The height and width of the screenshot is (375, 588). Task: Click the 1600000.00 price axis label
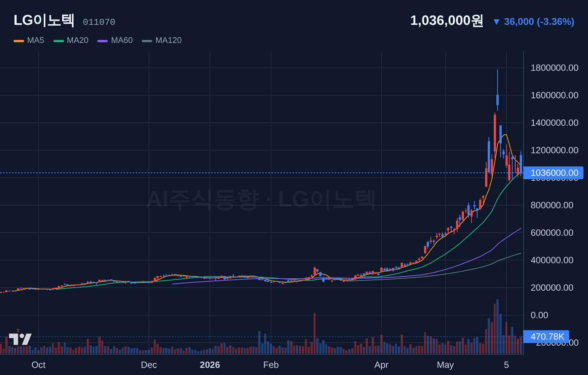(554, 95)
